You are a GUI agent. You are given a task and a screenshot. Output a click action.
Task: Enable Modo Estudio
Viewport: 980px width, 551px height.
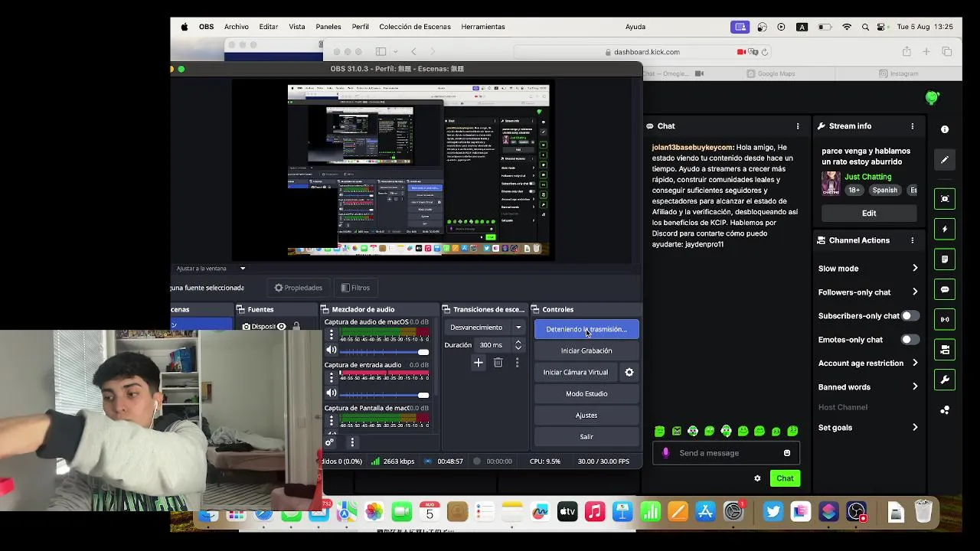tap(586, 393)
